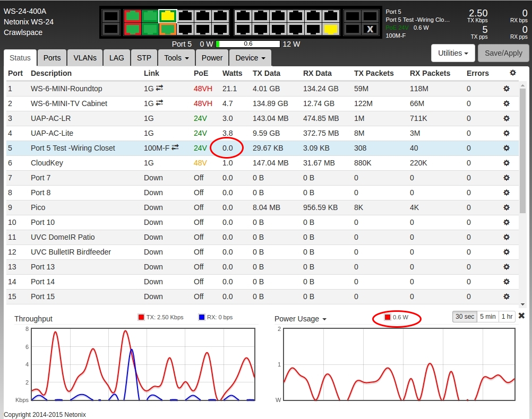
Task: Click gear icon on UAP-AC-Lite row
Action: pos(506,133)
